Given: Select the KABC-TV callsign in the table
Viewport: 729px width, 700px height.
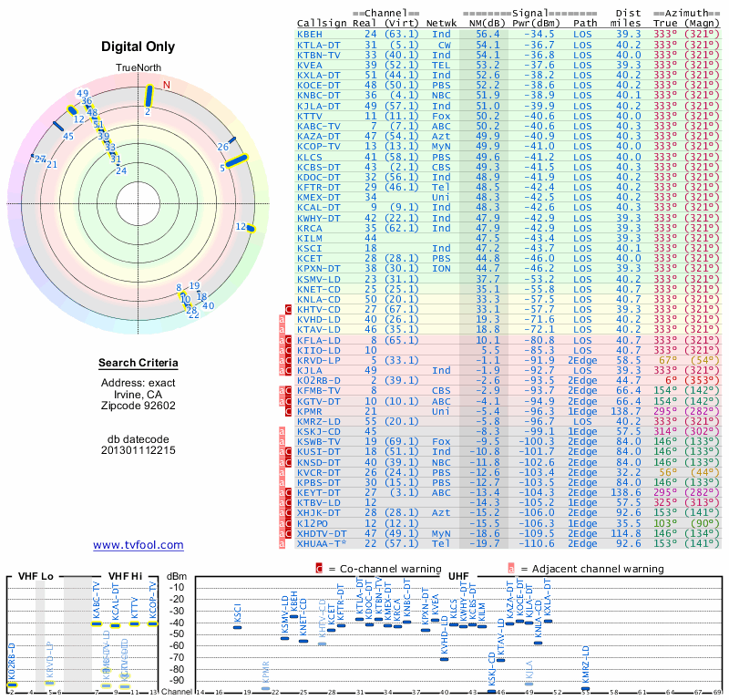Looking at the screenshot, I should [319, 126].
